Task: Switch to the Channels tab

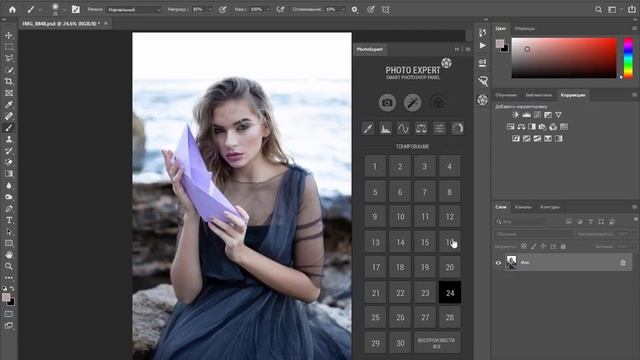Action: (523, 207)
